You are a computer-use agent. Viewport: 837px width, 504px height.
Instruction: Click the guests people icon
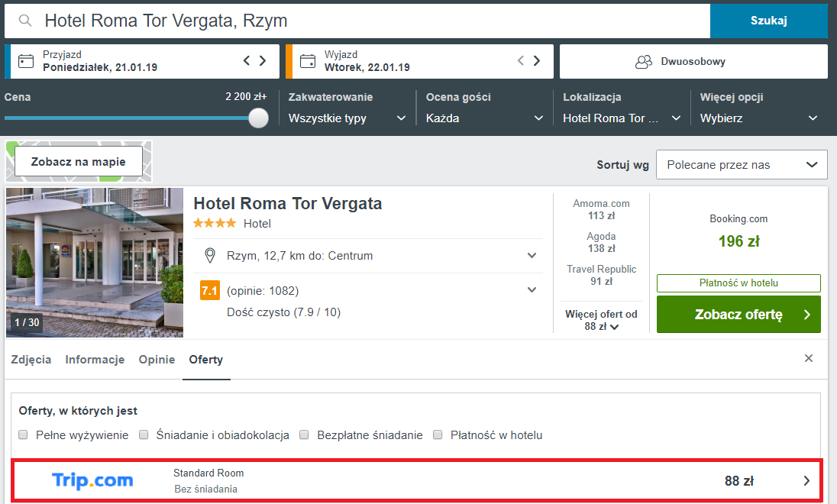click(x=644, y=61)
